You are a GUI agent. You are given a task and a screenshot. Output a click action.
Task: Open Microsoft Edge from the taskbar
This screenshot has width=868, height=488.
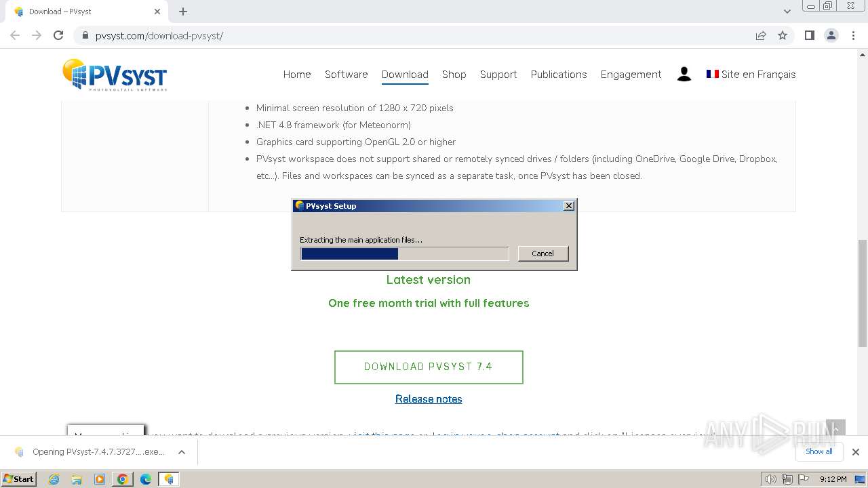(x=146, y=479)
